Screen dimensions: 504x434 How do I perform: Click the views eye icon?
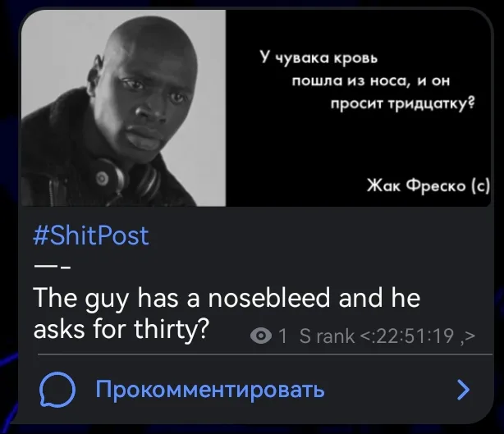pos(261,336)
